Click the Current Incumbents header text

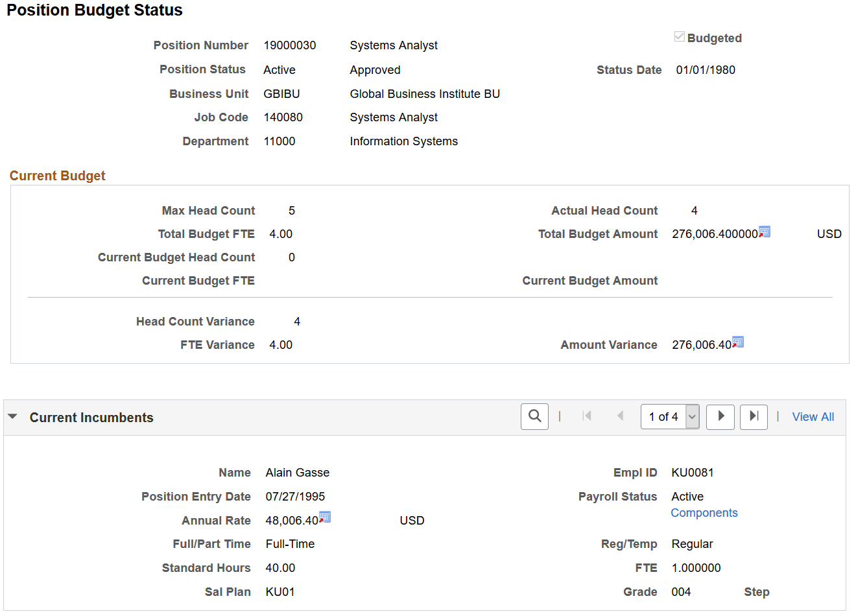coord(91,417)
